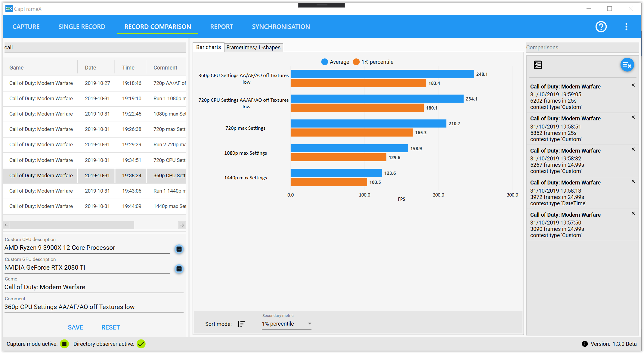Viewport: 644px width, 353px height.
Task: Select the comparison with 3090 frames
Action: tap(582, 225)
